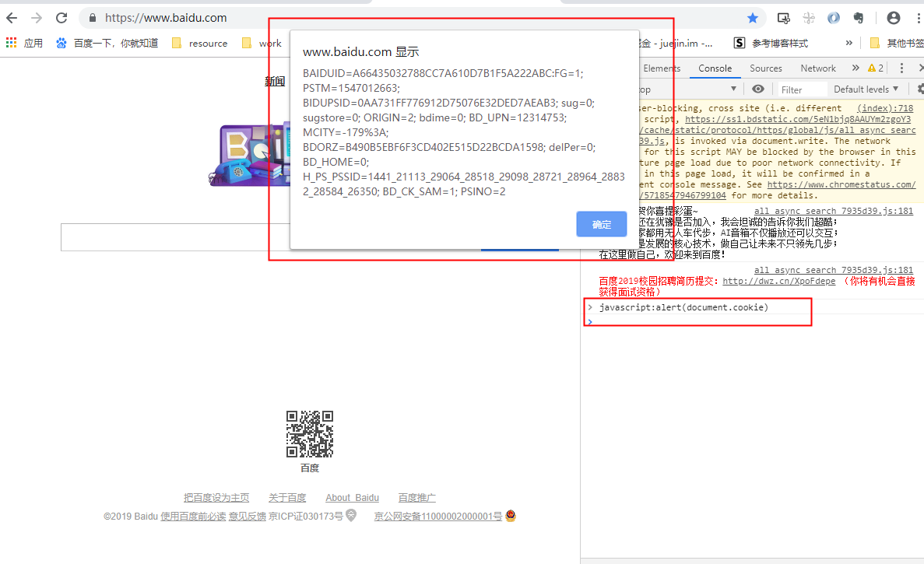Expand the console entry arrow beside javascript:alert
This screenshot has width=924, height=564.
click(x=590, y=307)
